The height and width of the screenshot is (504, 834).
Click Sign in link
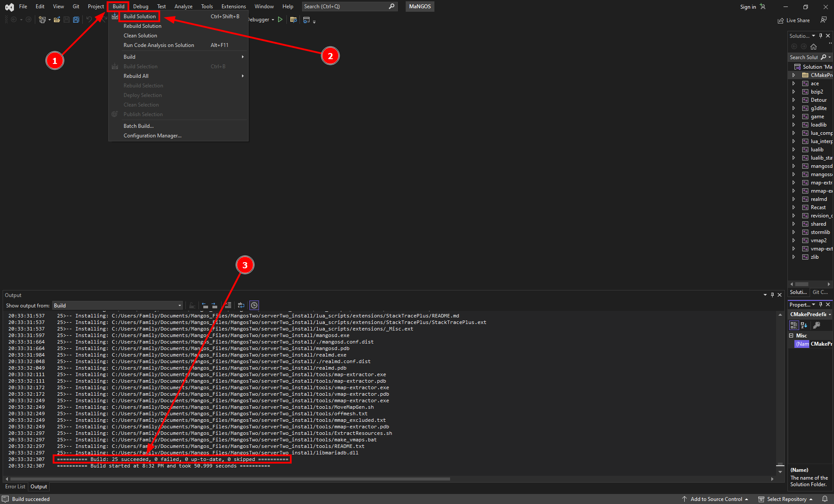pos(748,7)
